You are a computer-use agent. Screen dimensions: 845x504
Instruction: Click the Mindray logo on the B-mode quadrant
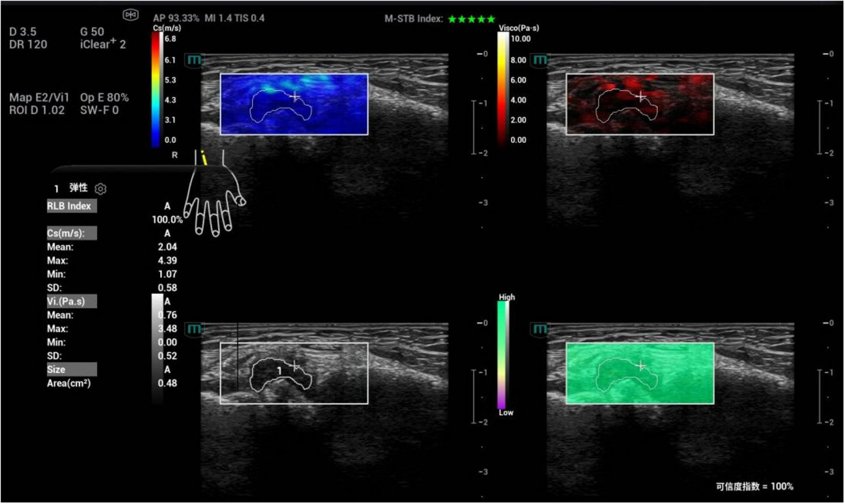(x=194, y=329)
